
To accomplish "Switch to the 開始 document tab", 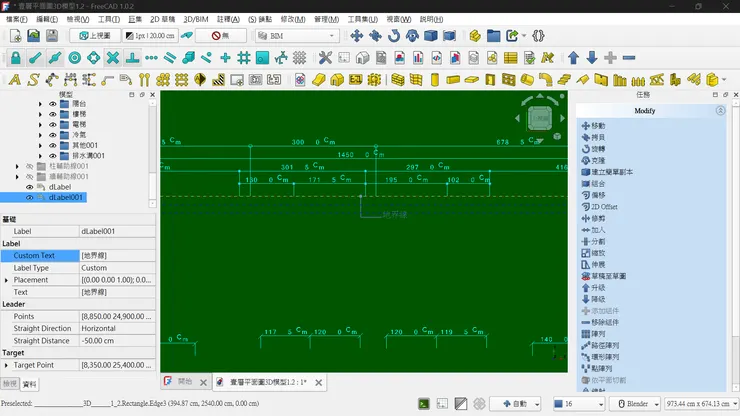I will point(185,382).
